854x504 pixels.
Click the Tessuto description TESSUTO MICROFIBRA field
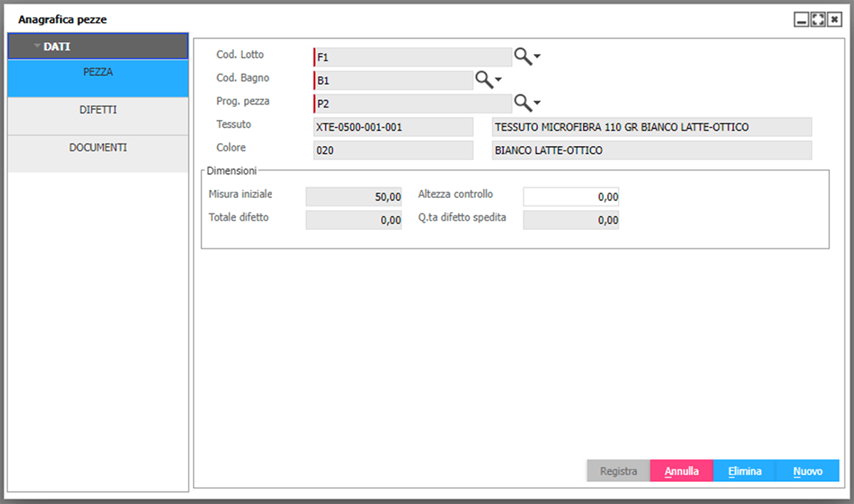click(x=651, y=127)
